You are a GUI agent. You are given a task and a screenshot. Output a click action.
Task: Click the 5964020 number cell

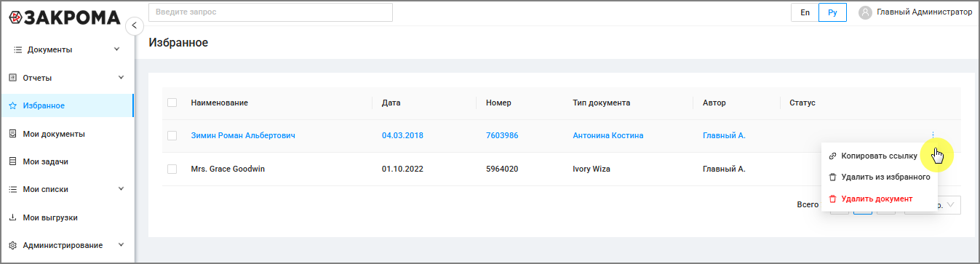coord(502,169)
